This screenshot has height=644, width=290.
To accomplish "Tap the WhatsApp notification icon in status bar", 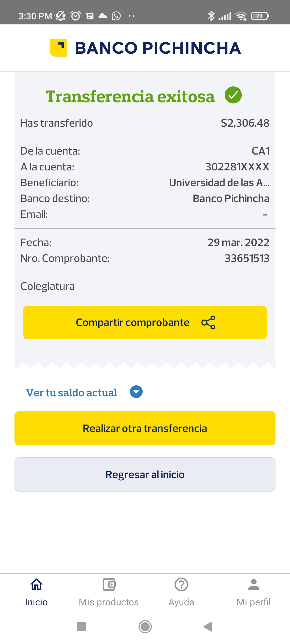I will coord(116,16).
